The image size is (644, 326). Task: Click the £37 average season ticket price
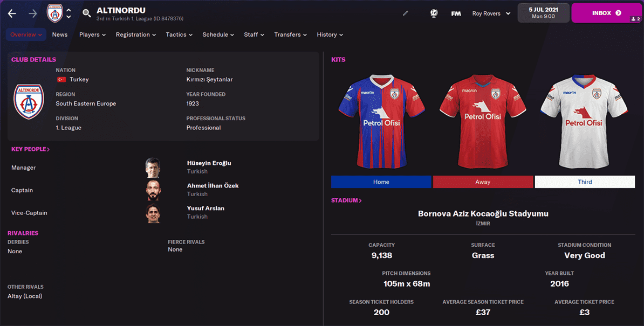(x=483, y=313)
